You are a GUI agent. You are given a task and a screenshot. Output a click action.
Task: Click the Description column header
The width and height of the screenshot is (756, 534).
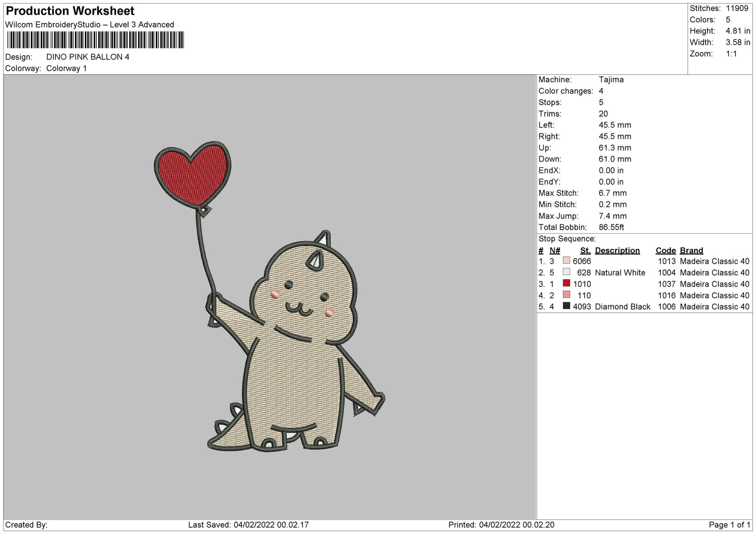click(x=617, y=251)
